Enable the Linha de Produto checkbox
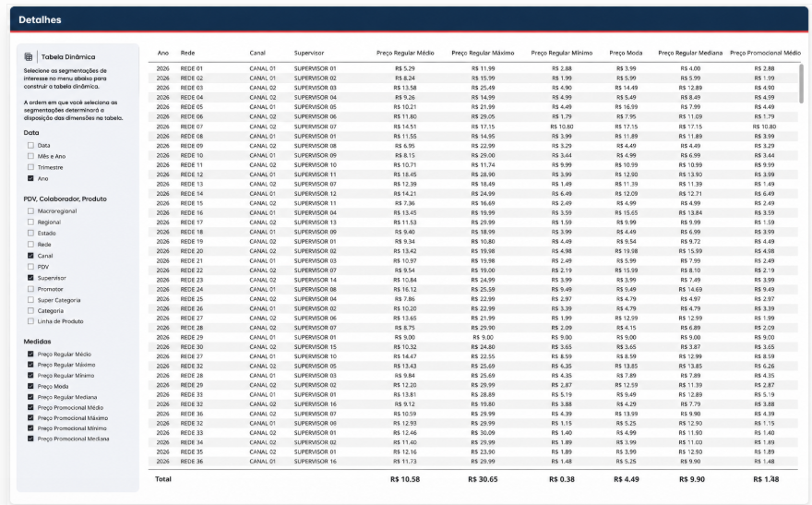Viewport: 812px width, 505px height. coord(30,321)
